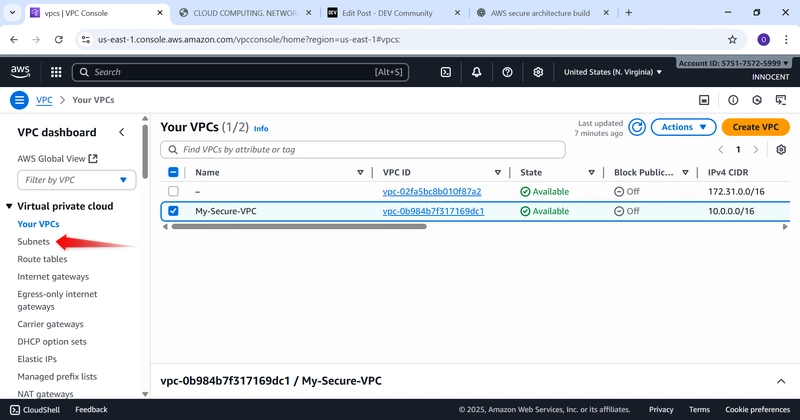The height and width of the screenshot is (420, 800).
Task: View site information icon in address bar
Action: tap(86, 39)
